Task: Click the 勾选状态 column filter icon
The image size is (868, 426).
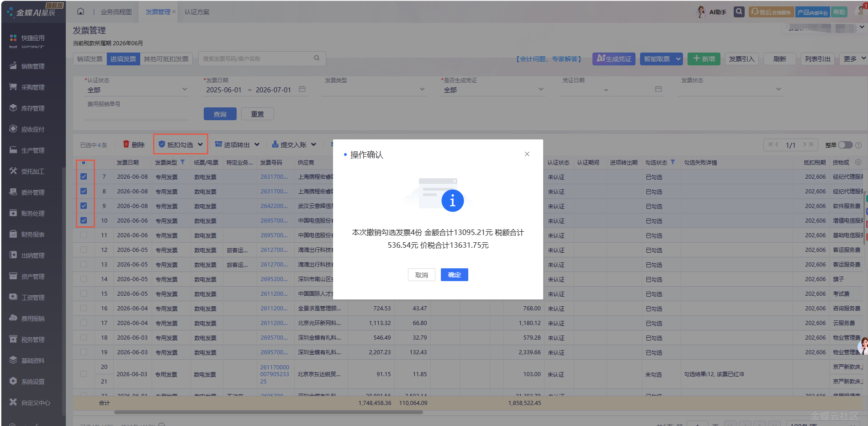Action: coord(673,162)
